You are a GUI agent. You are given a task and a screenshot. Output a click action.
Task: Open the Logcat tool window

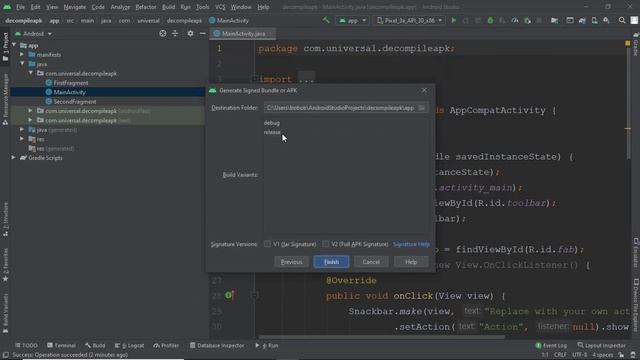pyautogui.click(x=129, y=345)
